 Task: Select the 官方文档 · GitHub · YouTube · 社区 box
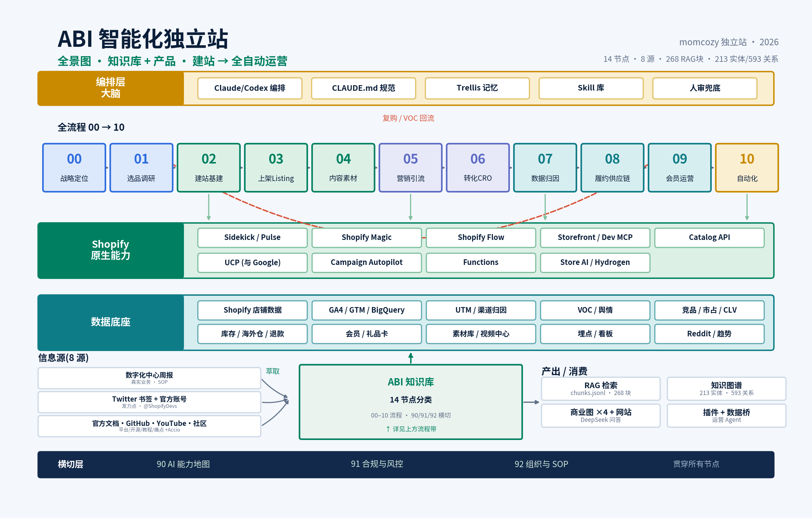(x=149, y=426)
